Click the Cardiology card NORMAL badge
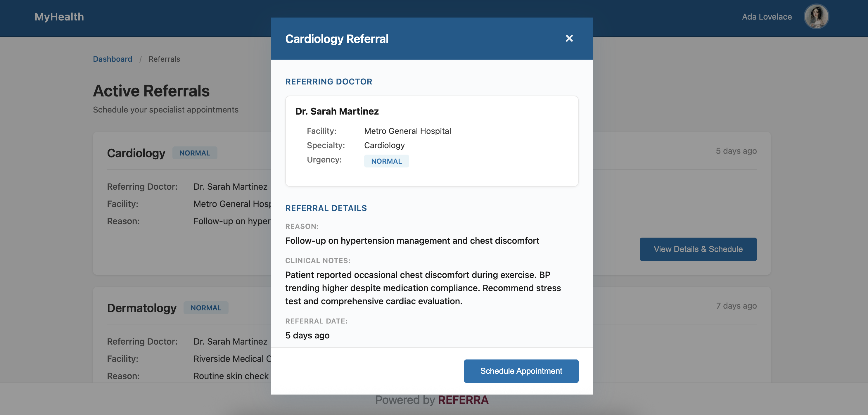This screenshot has width=868, height=415. point(194,153)
